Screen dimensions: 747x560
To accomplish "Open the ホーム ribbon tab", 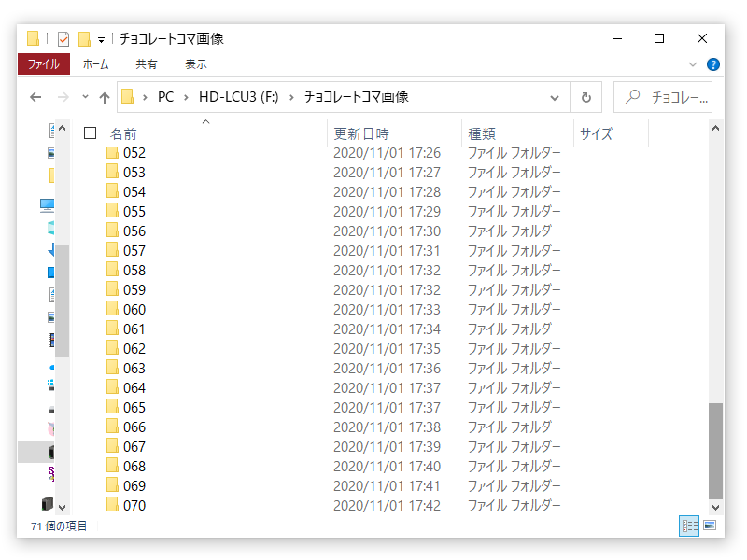I will (x=95, y=63).
